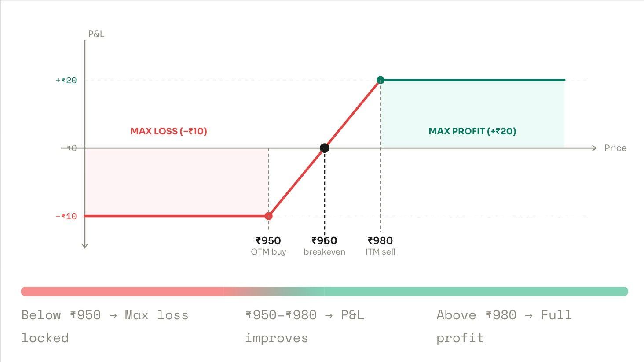Click the red section of the gradient bar
The image size is (644, 362).
pyautogui.click(x=119, y=291)
